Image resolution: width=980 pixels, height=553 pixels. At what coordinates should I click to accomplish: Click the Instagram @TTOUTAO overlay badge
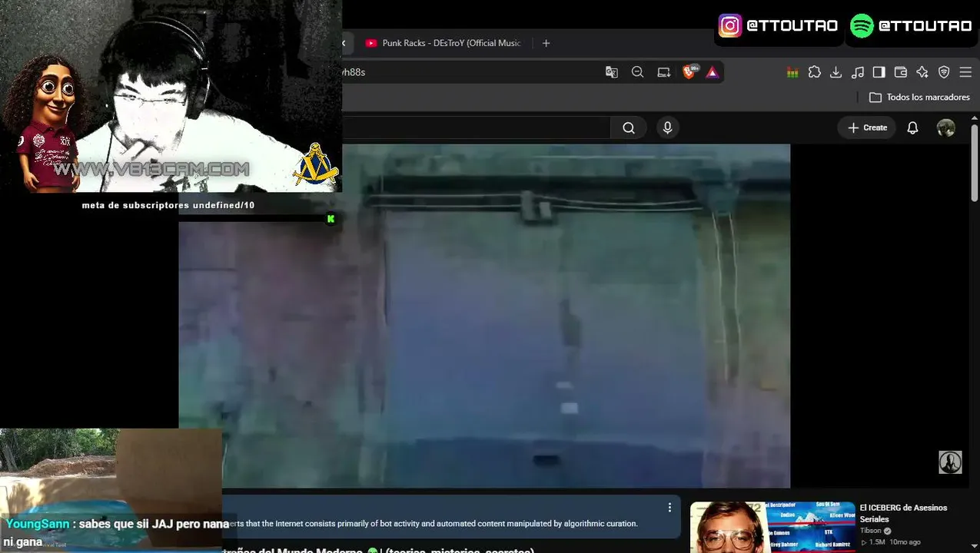pyautogui.click(x=778, y=25)
